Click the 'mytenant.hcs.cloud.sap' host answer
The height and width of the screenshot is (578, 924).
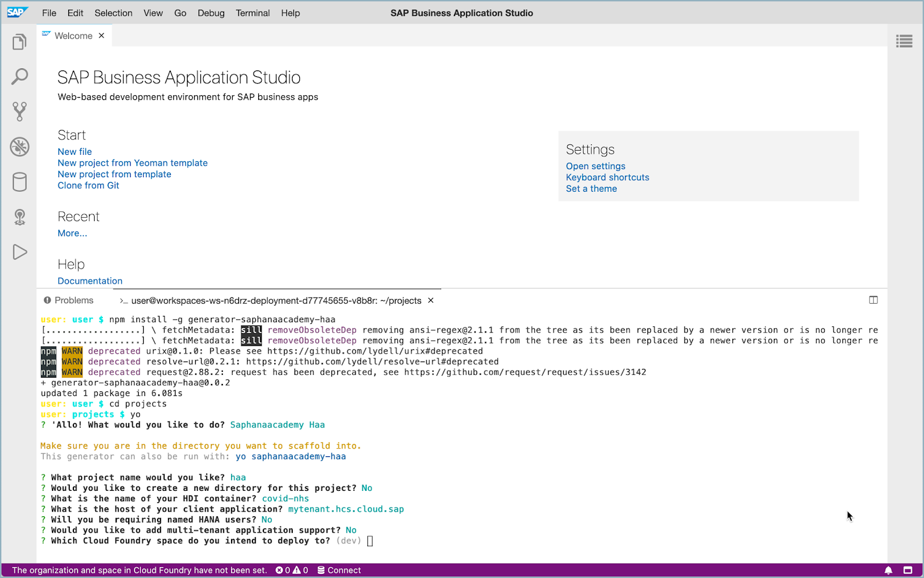(346, 509)
